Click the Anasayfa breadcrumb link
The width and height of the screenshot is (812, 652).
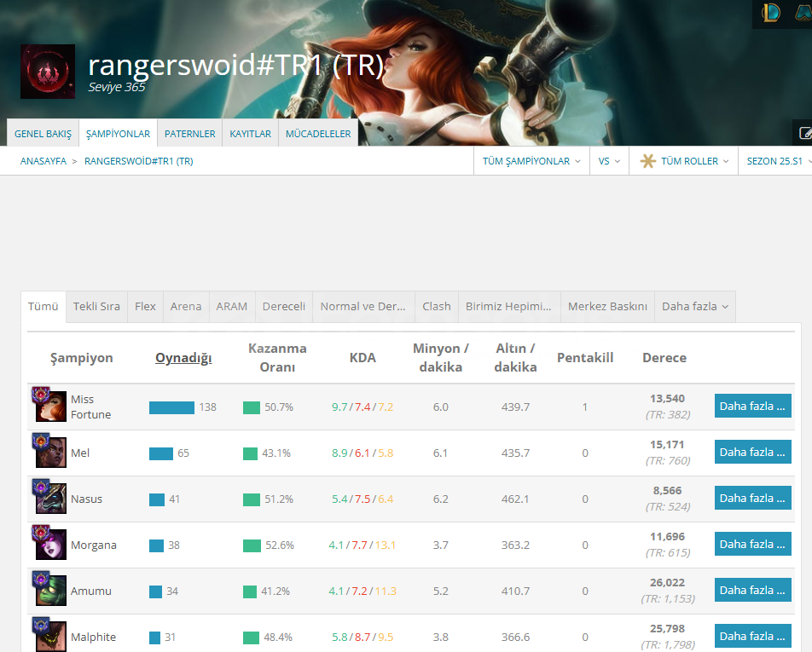pyautogui.click(x=43, y=161)
